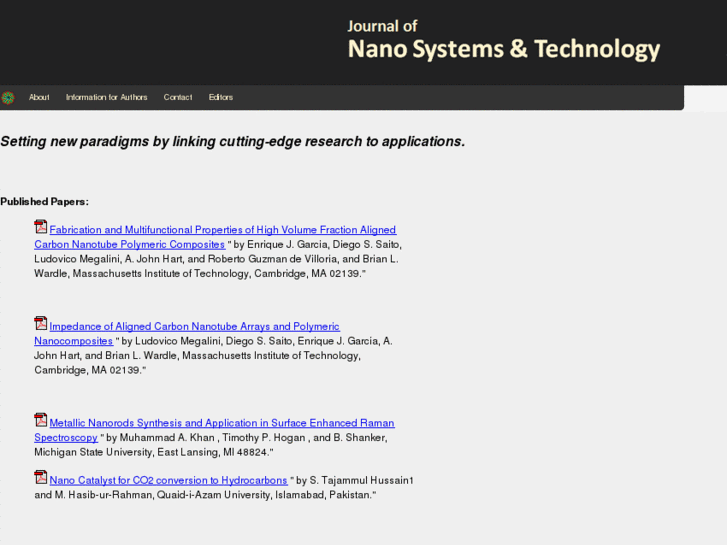Open Metallic Nanorods Synthesis and Application link
The height and width of the screenshot is (545, 727).
[214, 430]
